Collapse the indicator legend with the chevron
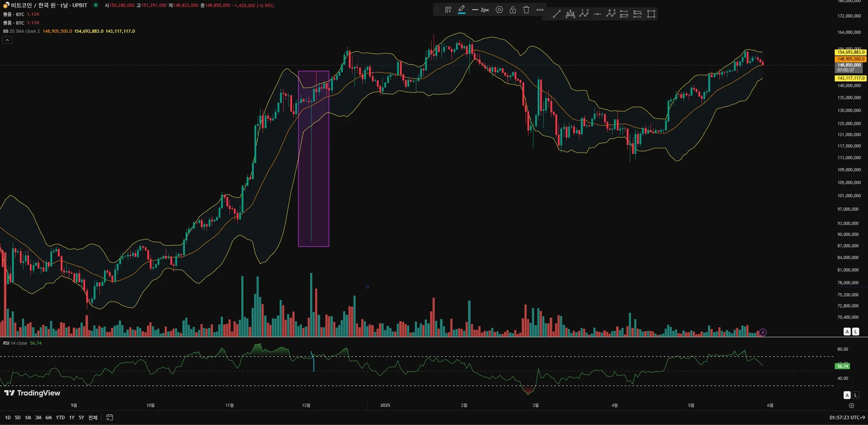 pyautogui.click(x=7, y=40)
